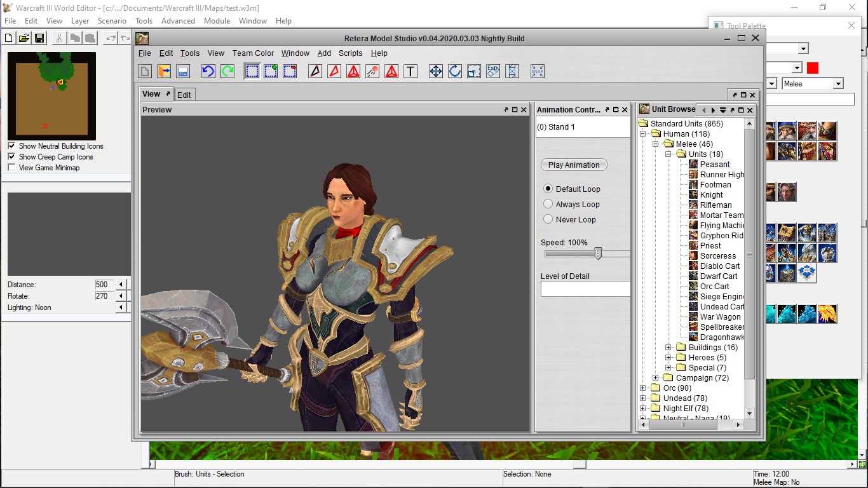Select the Default Loop radio button
The image size is (868, 488).
pos(548,189)
